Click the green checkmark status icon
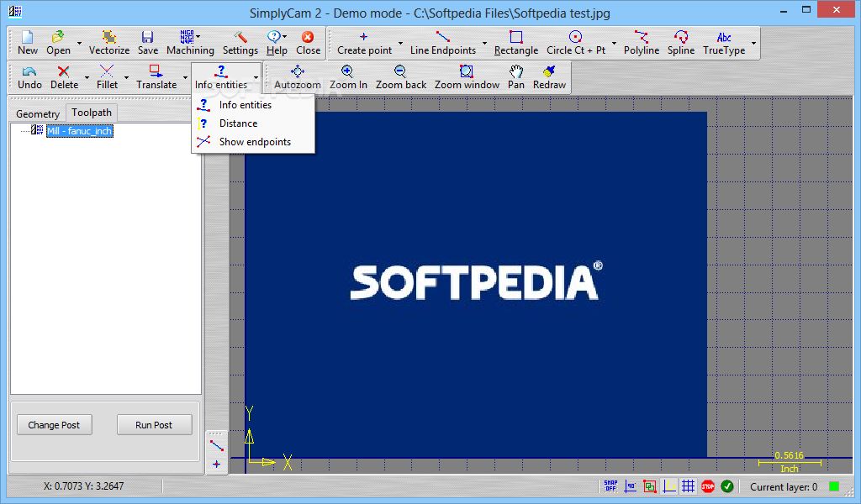This screenshot has height=504, width=861. [727, 486]
